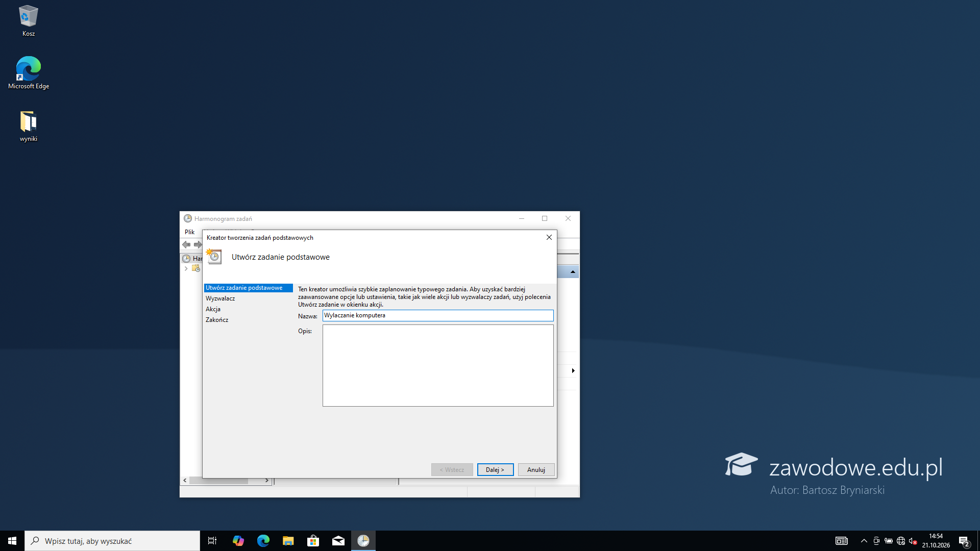Select the Wyzwalacz wizard step
Viewport: 980px width, 551px height.
coord(220,298)
